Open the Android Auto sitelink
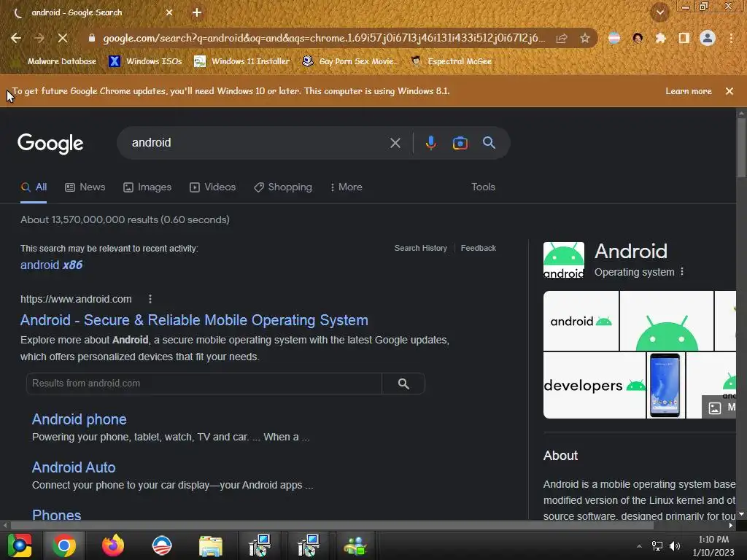Image resolution: width=747 pixels, height=560 pixels. [x=74, y=467]
